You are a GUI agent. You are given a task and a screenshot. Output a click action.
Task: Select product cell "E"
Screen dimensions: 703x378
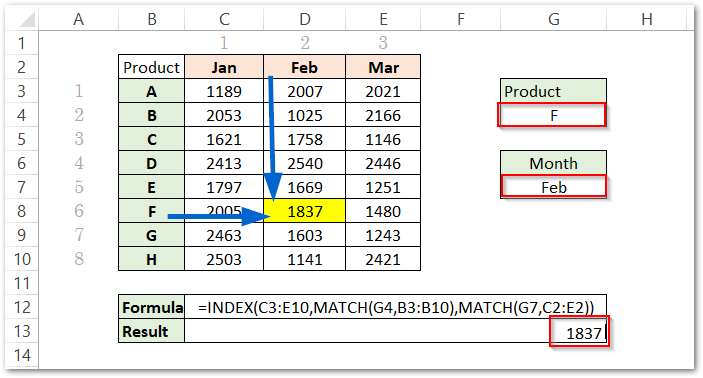click(152, 187)
